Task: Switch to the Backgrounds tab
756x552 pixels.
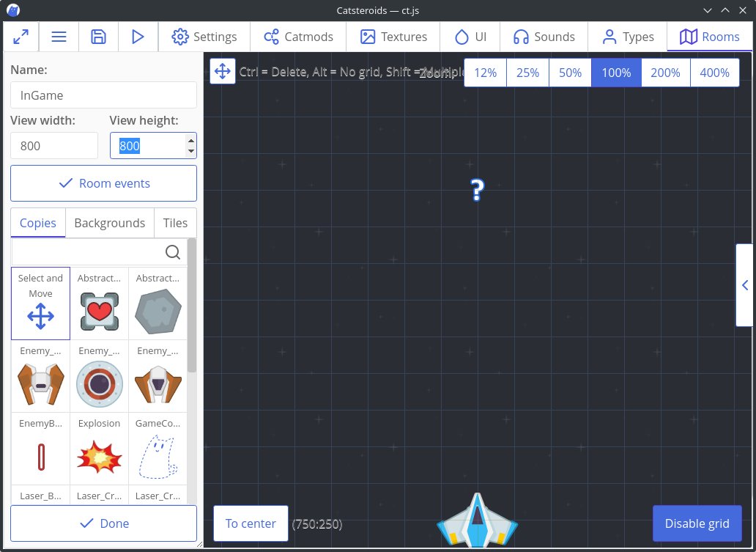Action: 109,223
